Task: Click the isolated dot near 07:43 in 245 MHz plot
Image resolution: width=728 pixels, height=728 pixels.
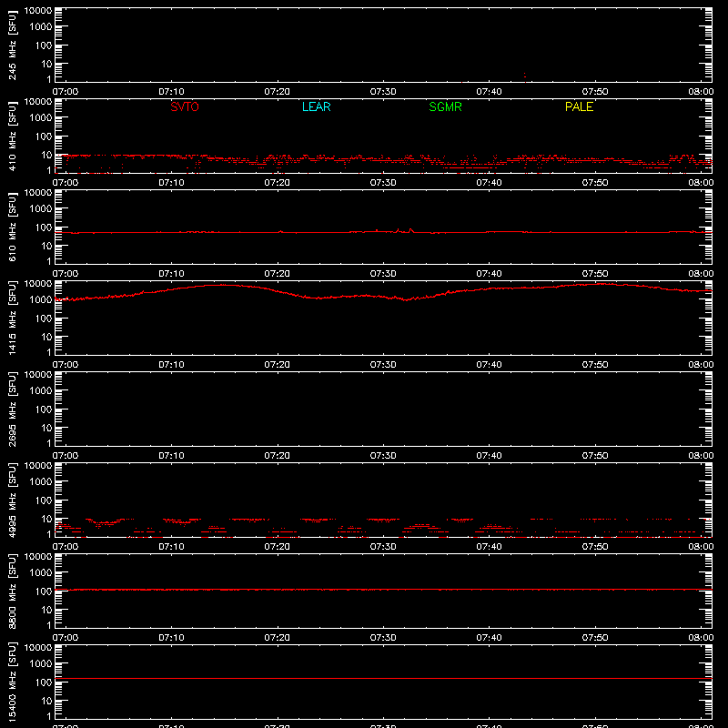Action: pos(525,74)
